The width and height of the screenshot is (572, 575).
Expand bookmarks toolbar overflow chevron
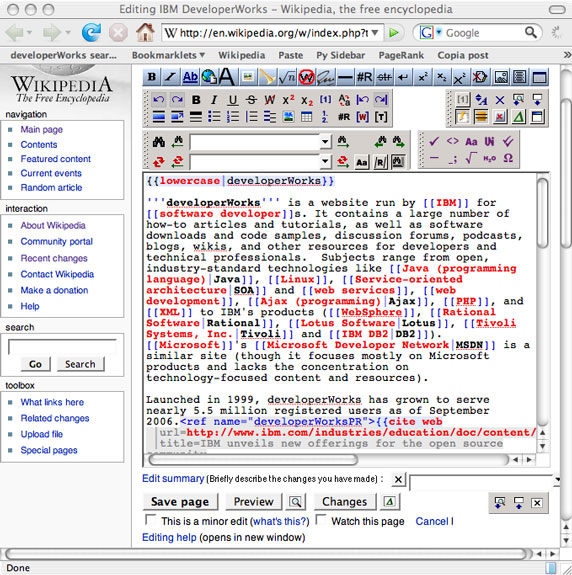567,55
